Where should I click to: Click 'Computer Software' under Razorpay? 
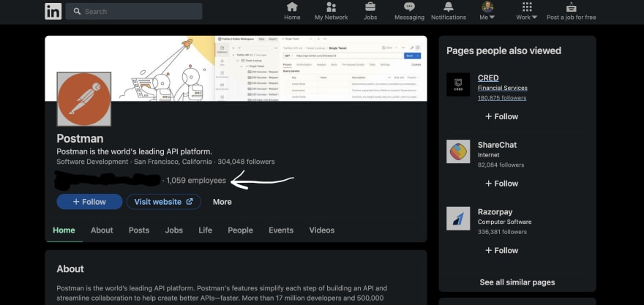[x=504, y=222]
